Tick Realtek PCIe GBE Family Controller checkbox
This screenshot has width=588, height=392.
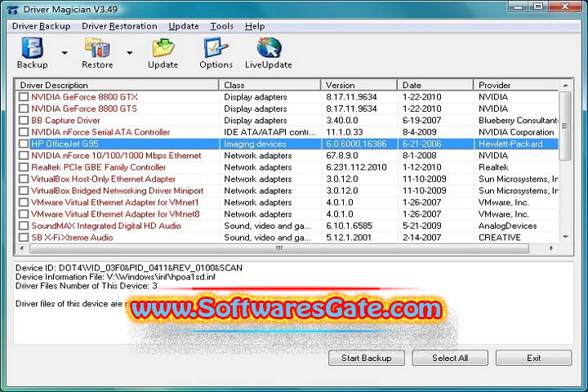[24, 167]
